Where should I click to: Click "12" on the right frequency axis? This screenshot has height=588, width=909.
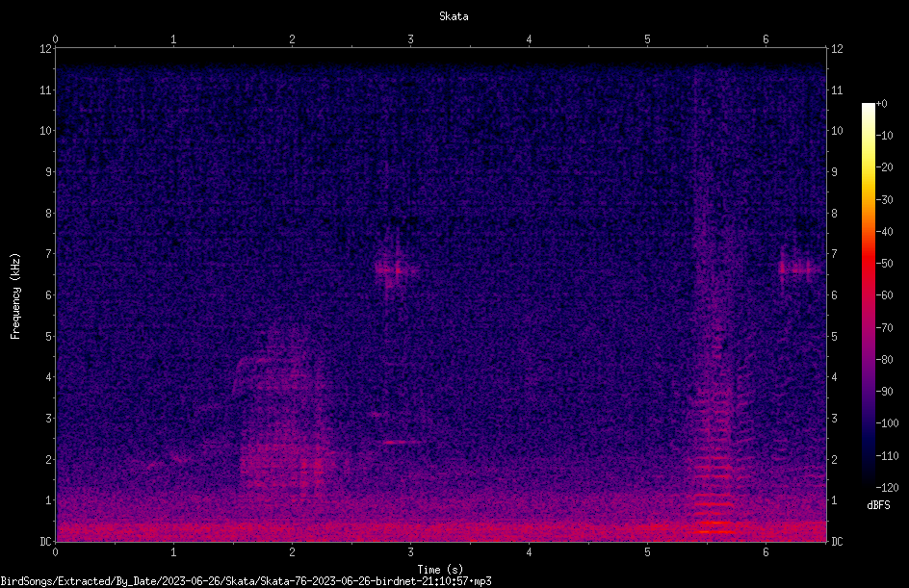click(x=837, y=49)
